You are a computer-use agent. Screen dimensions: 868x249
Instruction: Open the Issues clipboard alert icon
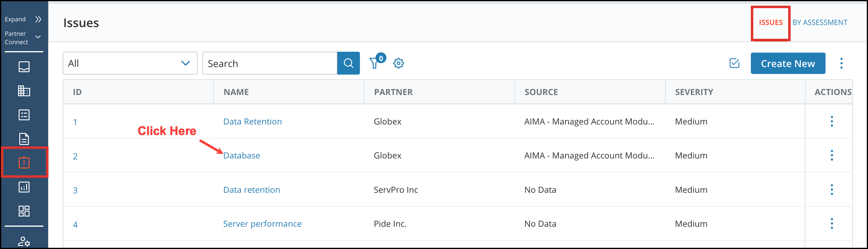(x=24, y=163)
